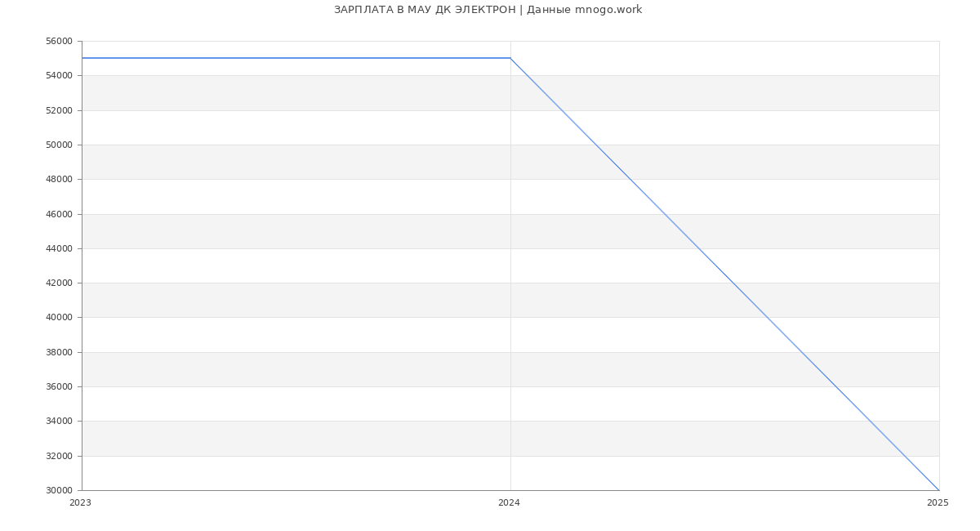
Task: Click the 2025 x-axis label
Action: [x=938, y=503]
